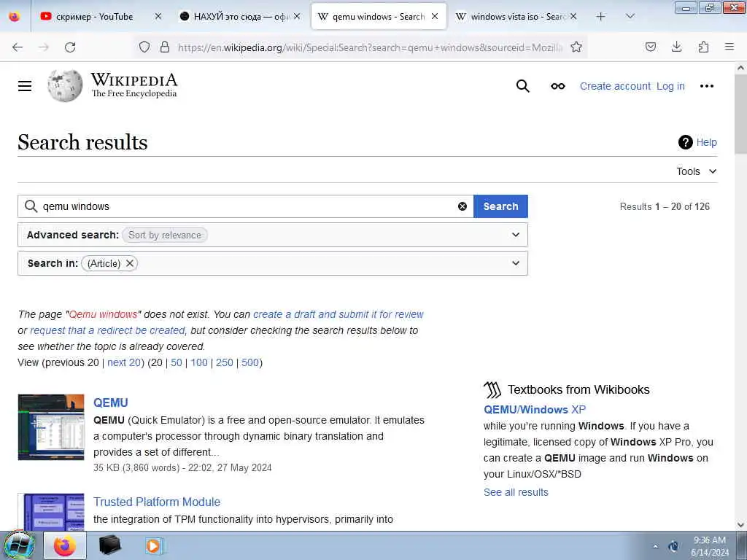The width and height of the screenshot is (747, 560).
Task: Open Firefox application menu
Action: coord(729,47)
